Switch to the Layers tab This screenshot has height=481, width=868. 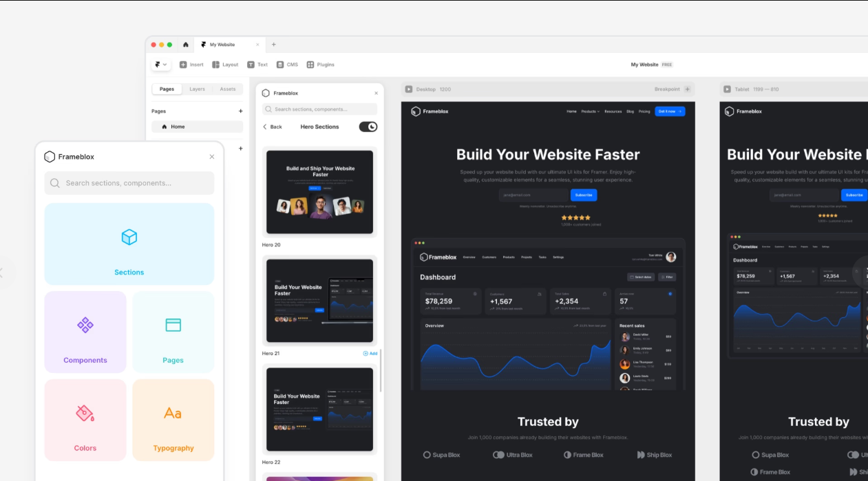pyautogui.click(x=198, y=89)
